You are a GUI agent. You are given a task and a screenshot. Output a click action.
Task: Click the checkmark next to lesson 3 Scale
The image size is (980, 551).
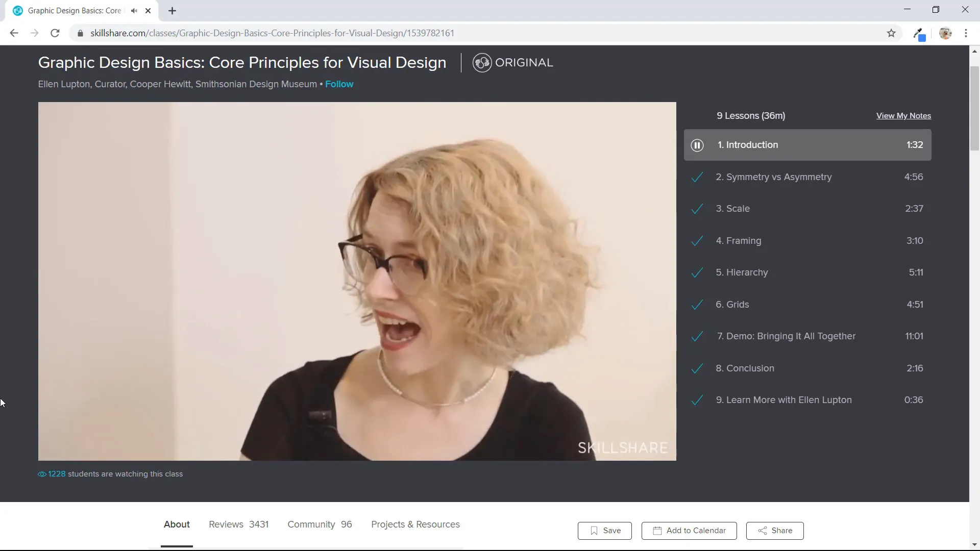(697, 209)
